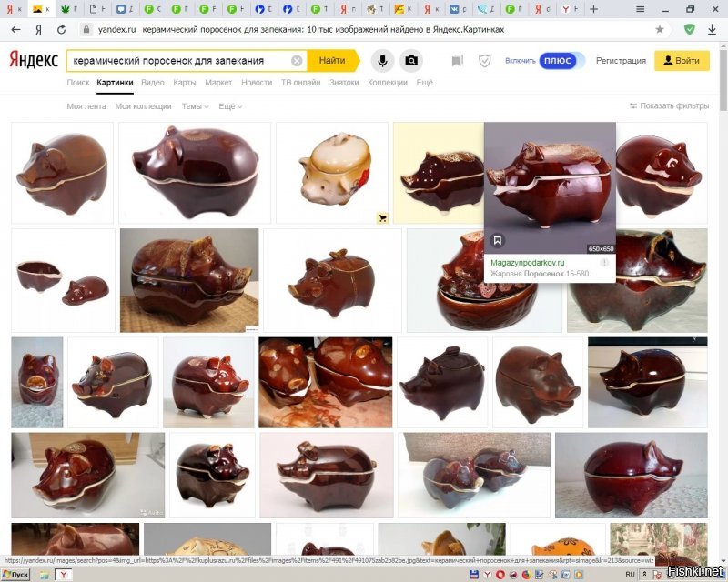Open the collections bookmark icon in header
Viewport: 728px width, 582px height.
pyautogui.click(x=457, y=61)
